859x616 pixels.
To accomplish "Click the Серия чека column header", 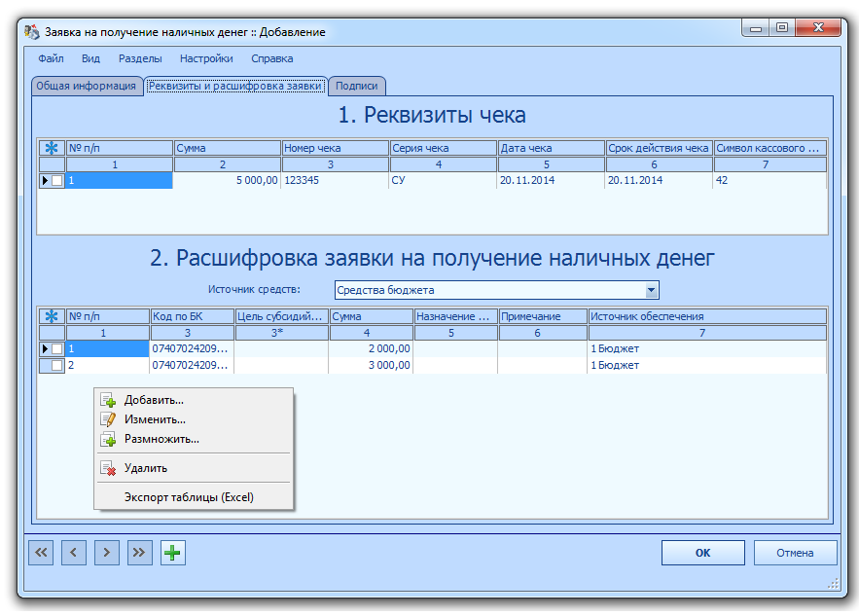I will point(444,148).
